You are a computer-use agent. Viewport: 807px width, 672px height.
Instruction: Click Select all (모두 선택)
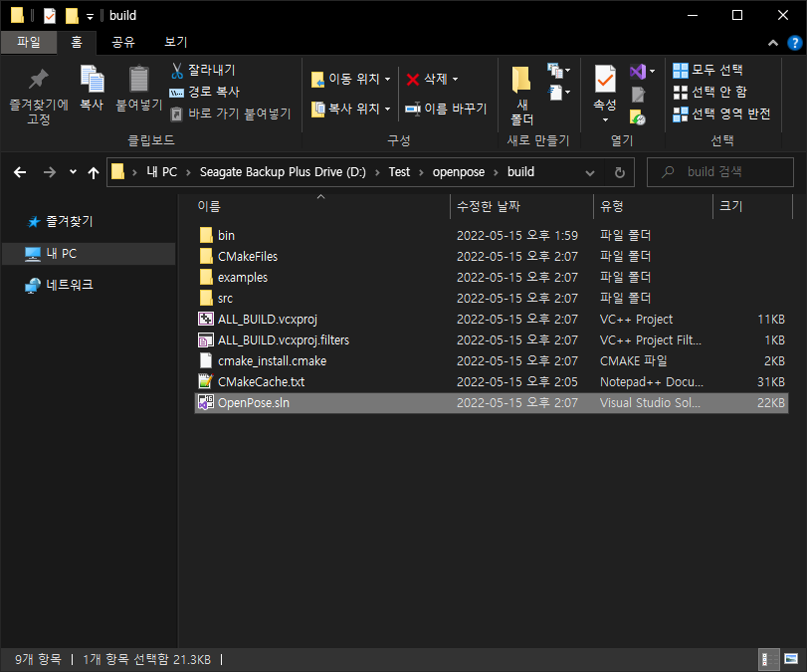708,70
